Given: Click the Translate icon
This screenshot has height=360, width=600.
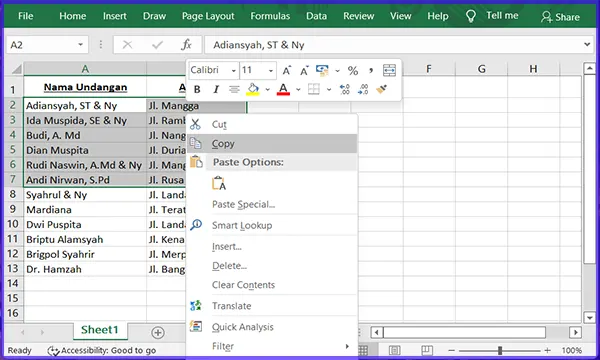Looking at the screenshot, I should pos(196,305).
